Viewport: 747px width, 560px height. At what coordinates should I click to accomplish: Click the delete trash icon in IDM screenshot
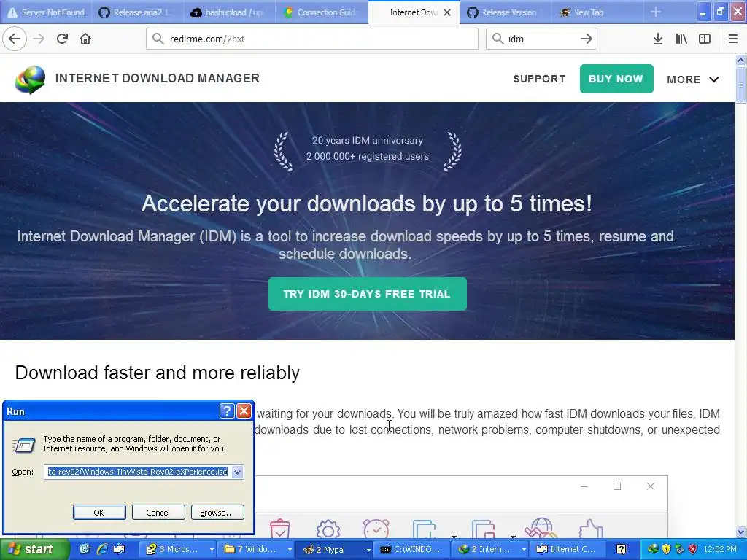click(x=279, y=529)
